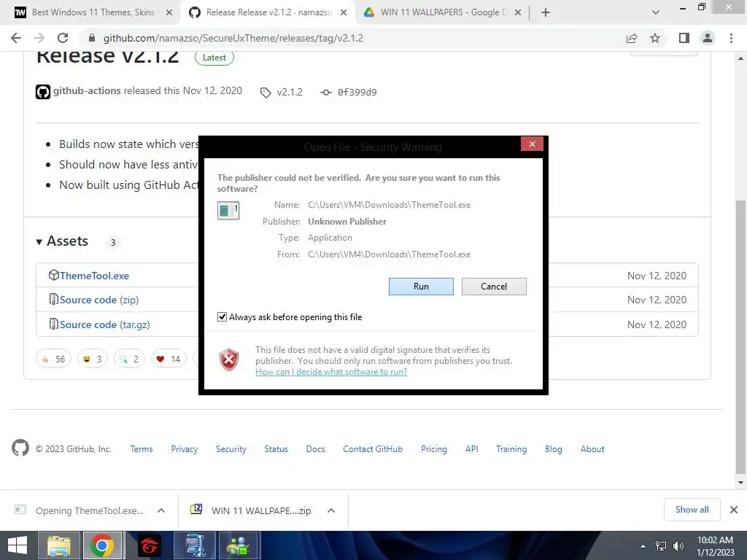Open Training footer link
Screen dimensions: 747x560
[511, 449]
